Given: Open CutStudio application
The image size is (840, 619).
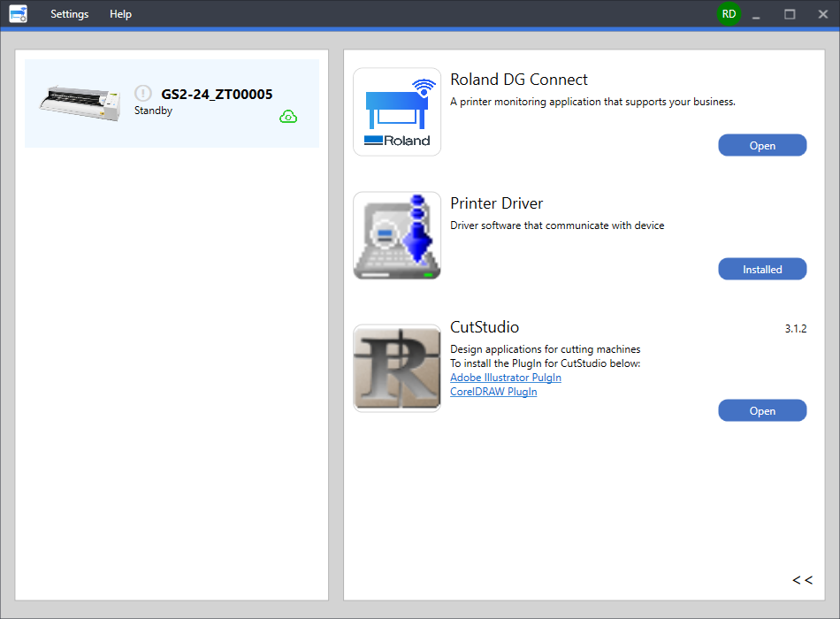Looking at the screenshot, I should pos(762,410).
